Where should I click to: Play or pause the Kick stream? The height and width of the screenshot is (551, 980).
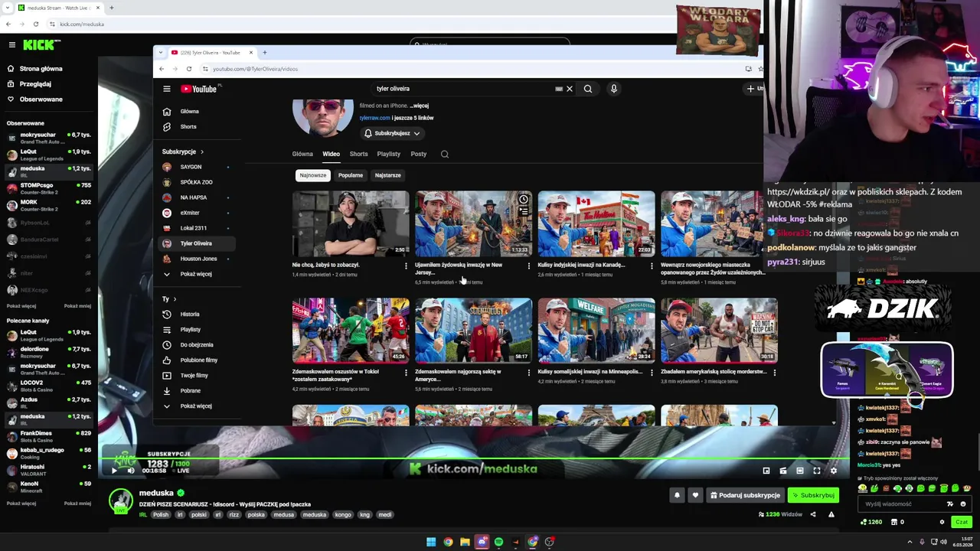coord(114,471)
